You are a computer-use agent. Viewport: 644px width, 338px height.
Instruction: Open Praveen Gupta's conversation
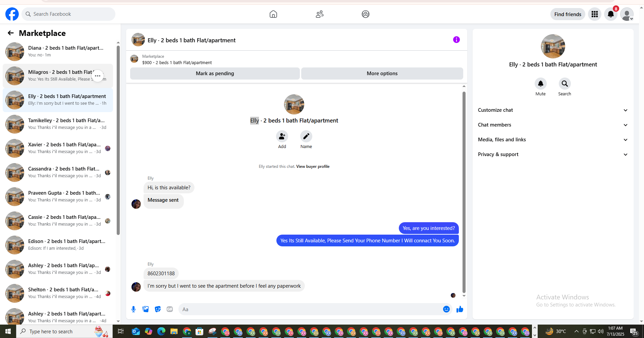click(58, 197)
